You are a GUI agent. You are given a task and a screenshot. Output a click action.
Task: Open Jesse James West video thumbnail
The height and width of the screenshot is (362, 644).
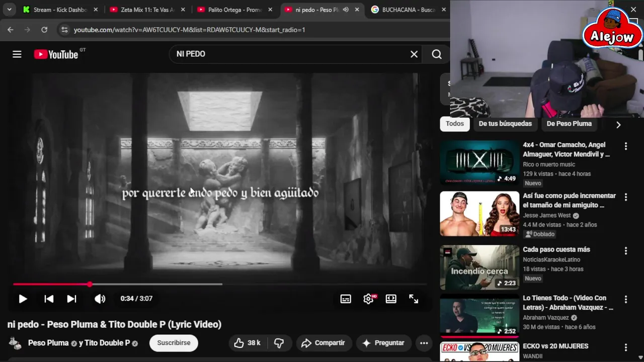tap(479, 214)
